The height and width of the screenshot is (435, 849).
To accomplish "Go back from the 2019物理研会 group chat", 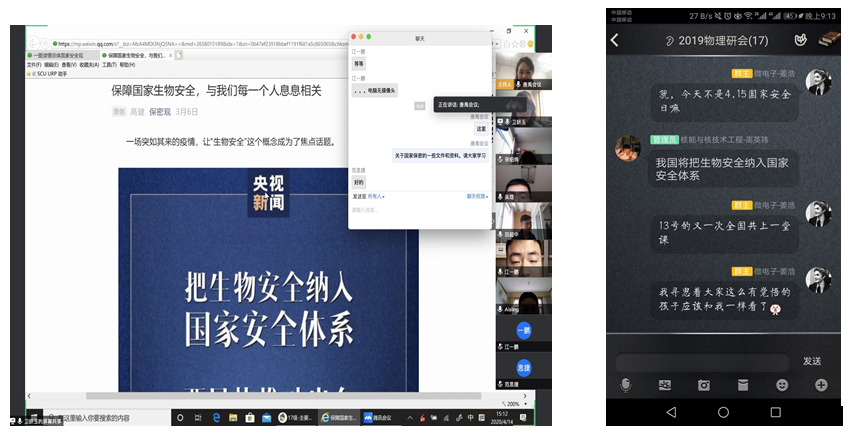I will click(x=615, y=41).
